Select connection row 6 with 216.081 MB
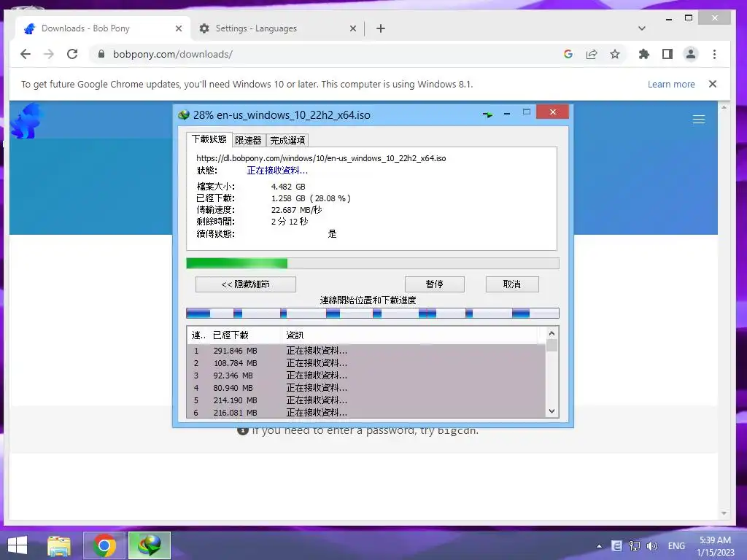 tap(366, 413)
